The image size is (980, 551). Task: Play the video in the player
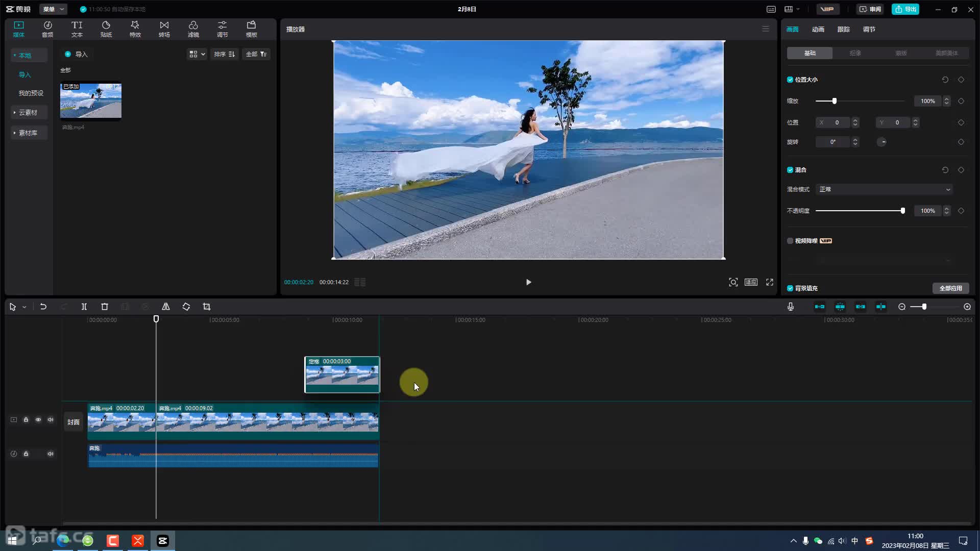coord(528,282)
